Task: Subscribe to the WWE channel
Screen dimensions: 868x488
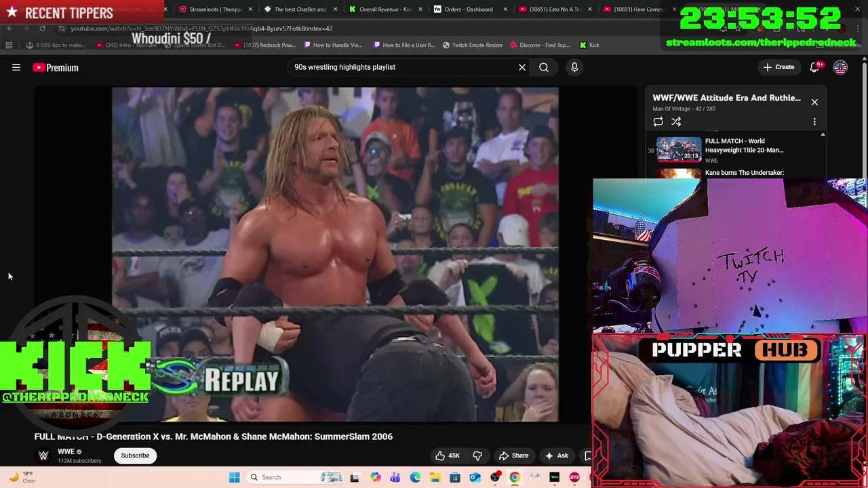Action: tap(135, 455)
